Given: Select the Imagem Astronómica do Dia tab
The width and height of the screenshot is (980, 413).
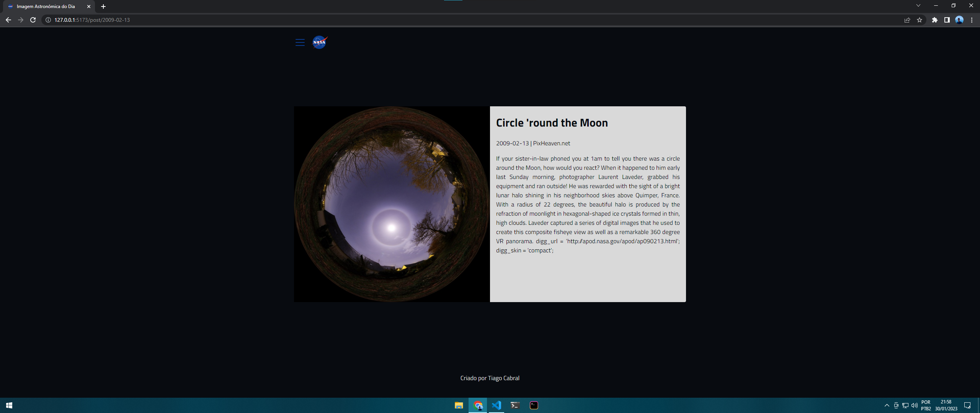Looking at the screenshot, I should pyautogui.click(x=46, y=7).
